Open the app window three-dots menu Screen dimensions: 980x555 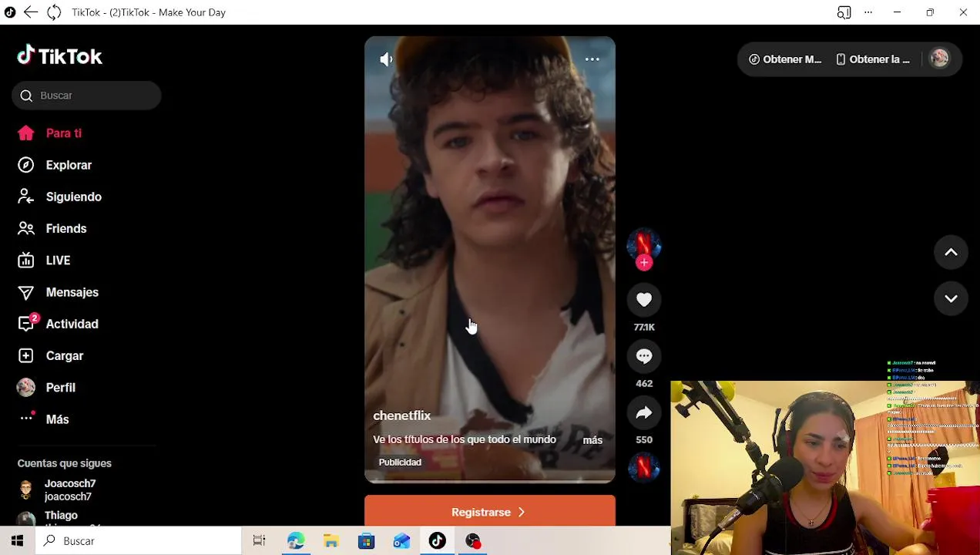click(868, 12)
